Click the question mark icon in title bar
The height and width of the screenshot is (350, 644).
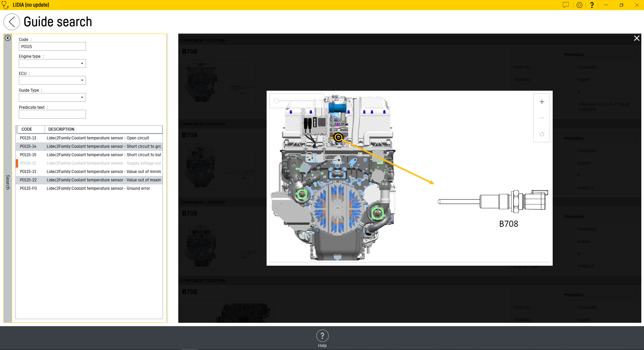592,5
